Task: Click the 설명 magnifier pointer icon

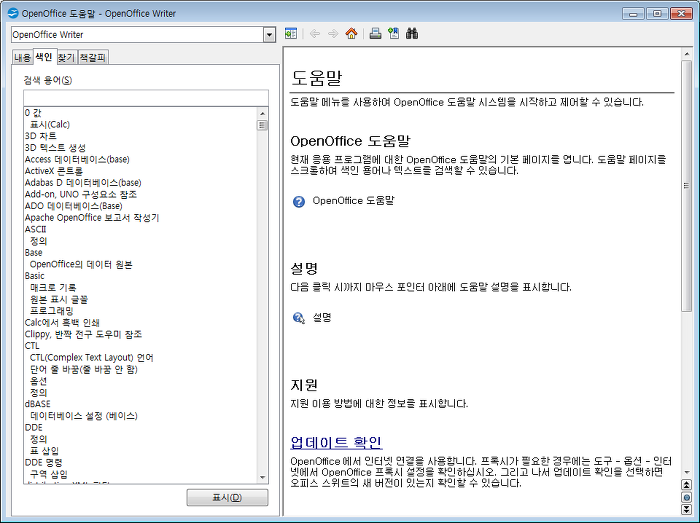Action: tap(299, 318)
